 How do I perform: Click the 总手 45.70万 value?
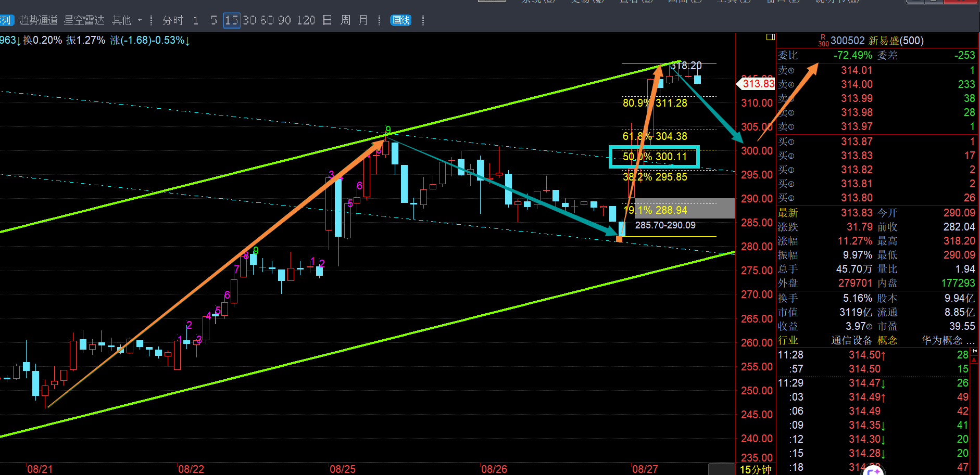pos(854,269)
